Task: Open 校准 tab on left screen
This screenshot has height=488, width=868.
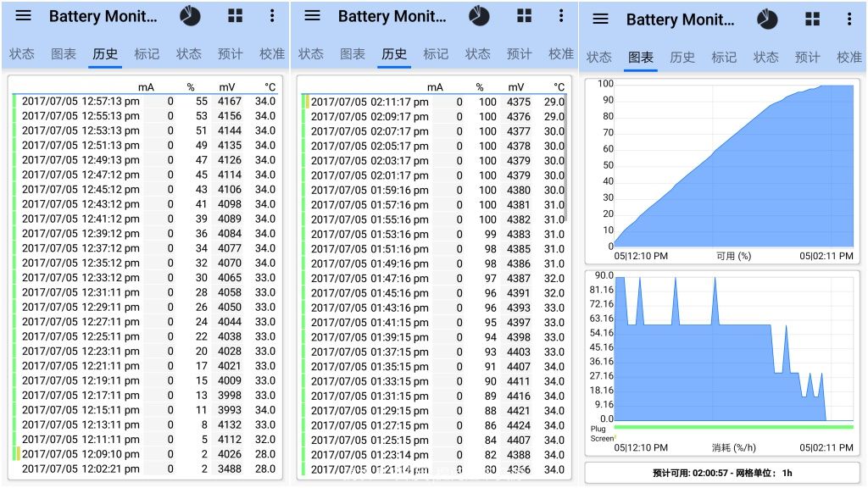Action: tap(272, 53)
